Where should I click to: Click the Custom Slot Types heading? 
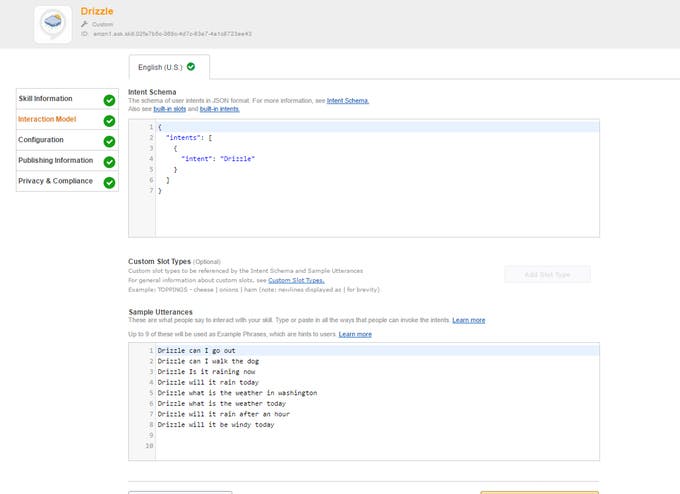click(x=159, y=261)
